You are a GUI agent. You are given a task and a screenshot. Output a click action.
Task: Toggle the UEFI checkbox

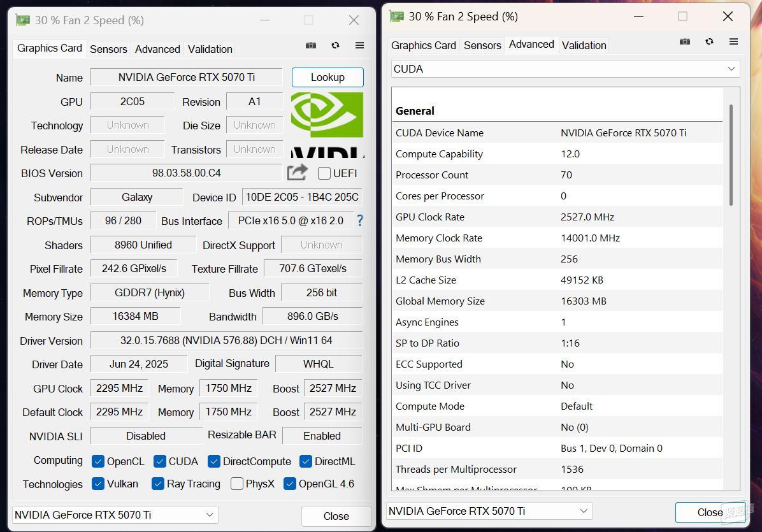(324, 173)
